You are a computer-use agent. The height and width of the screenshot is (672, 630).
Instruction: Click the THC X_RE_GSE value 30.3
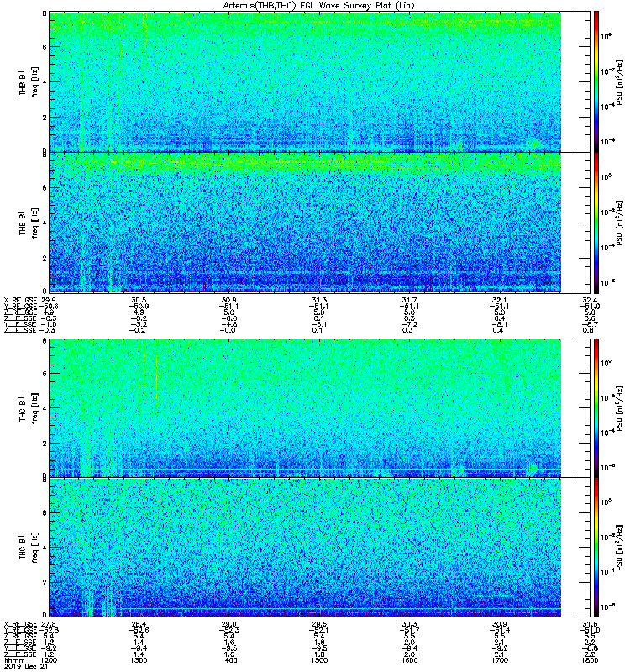point(410,624)
